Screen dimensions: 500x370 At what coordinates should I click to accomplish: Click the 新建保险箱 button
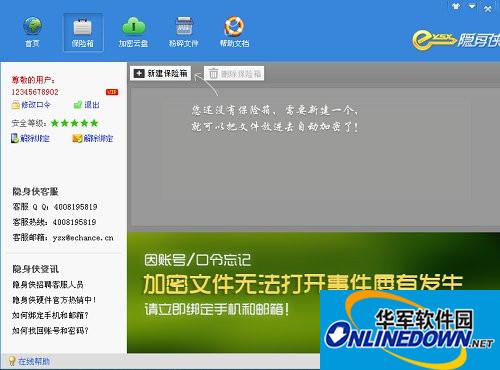pyautogui.click(x=161, y=73)
